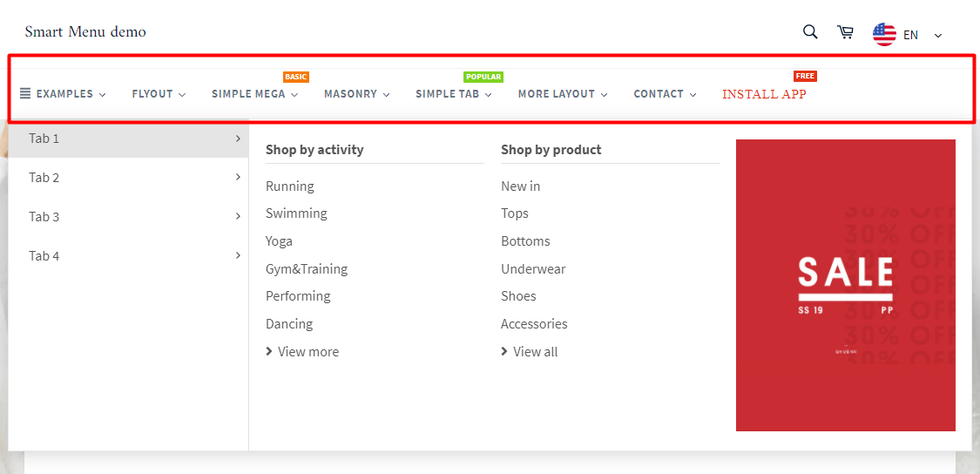The width and height of the screenshot is (980, 474).
Task: Go to Smart Menu demo home link
Action: (85, 32)
